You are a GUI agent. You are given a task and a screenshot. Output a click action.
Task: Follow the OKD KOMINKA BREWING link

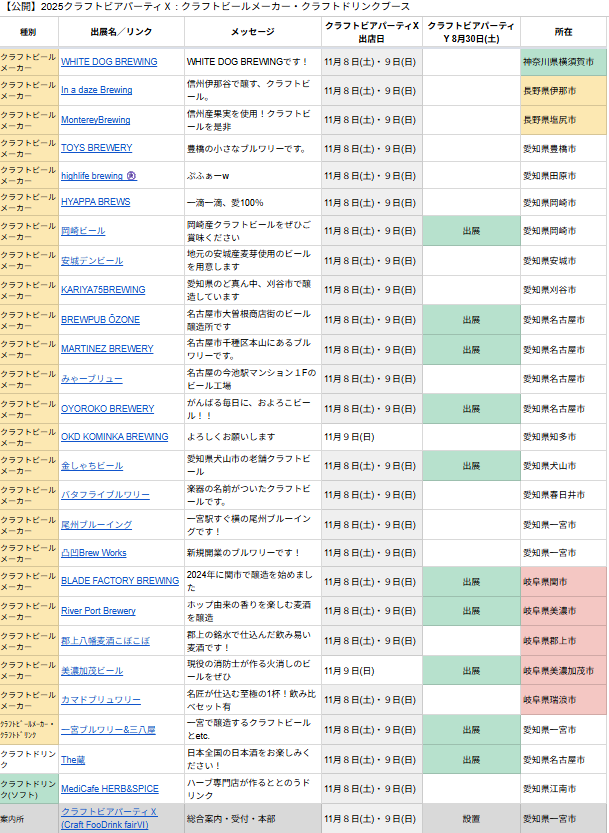click(115, 437)
